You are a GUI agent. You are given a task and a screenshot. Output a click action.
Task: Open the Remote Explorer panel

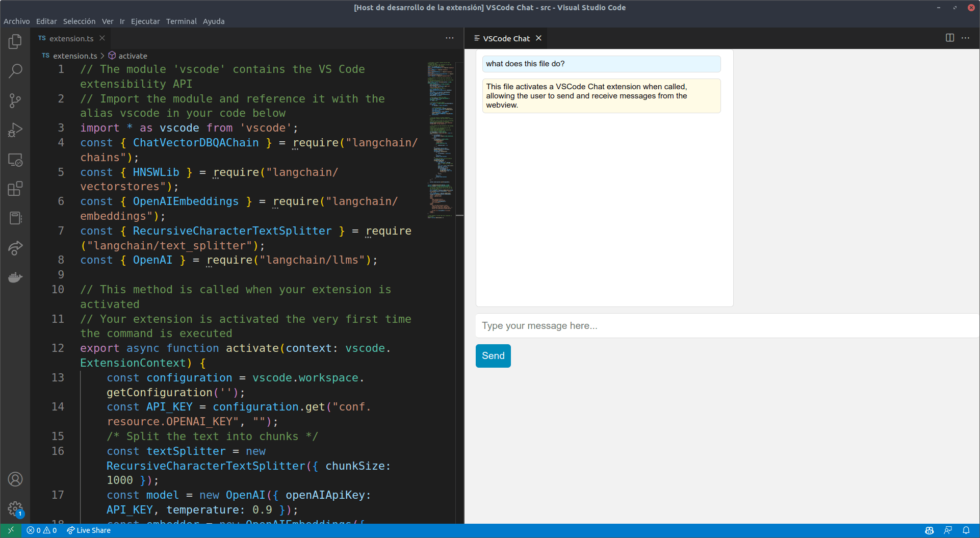(15, 160)
